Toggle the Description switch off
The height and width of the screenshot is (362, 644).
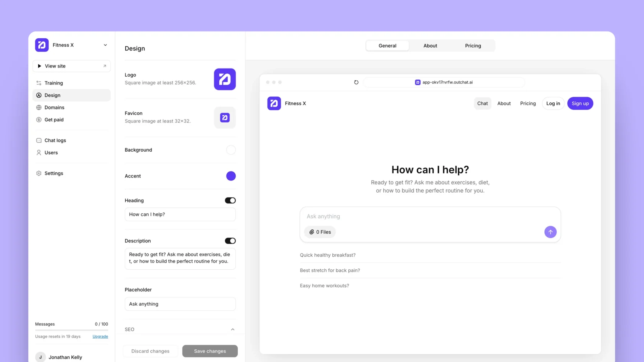230,241
